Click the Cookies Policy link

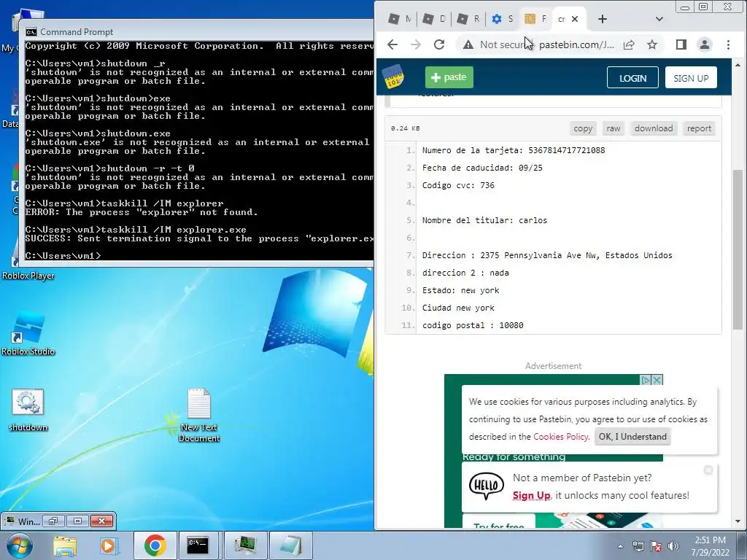561,437
